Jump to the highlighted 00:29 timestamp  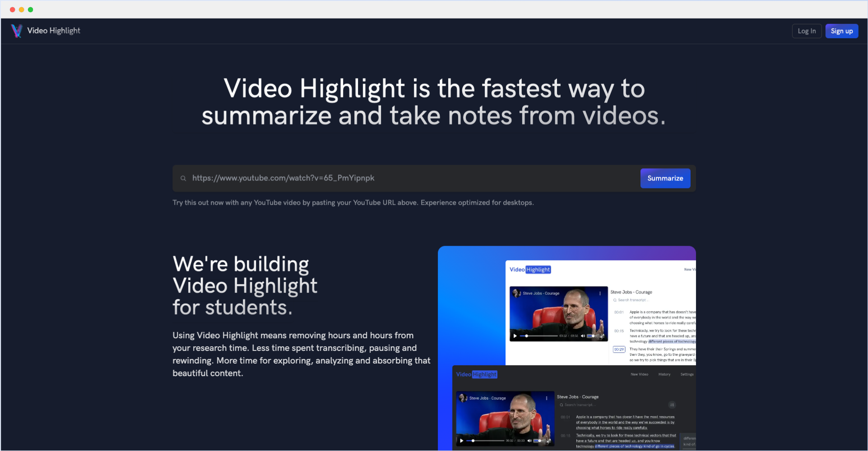point(619,350)
